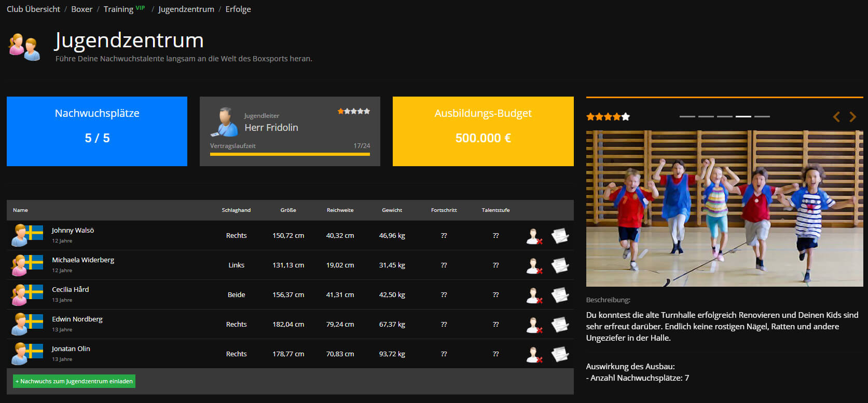
Task: Click Nachwuchs zum Jugendzentrum einladen button
Action: [x=74, y=381]
